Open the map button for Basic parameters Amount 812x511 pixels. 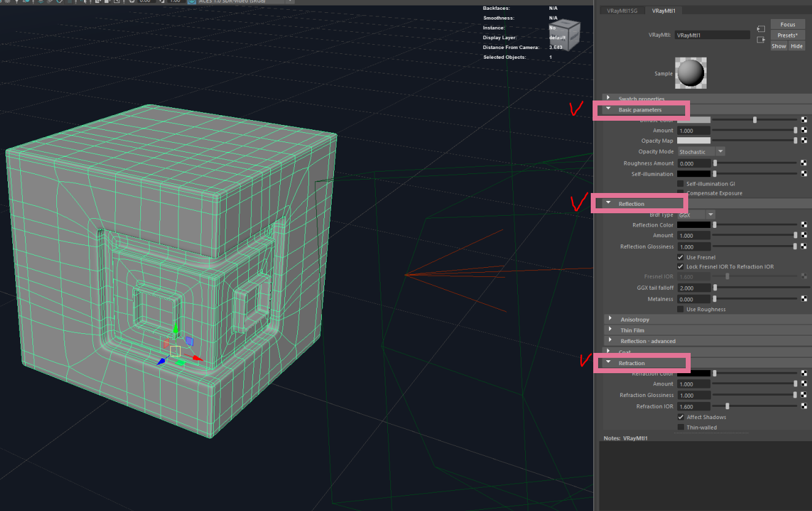803,131
